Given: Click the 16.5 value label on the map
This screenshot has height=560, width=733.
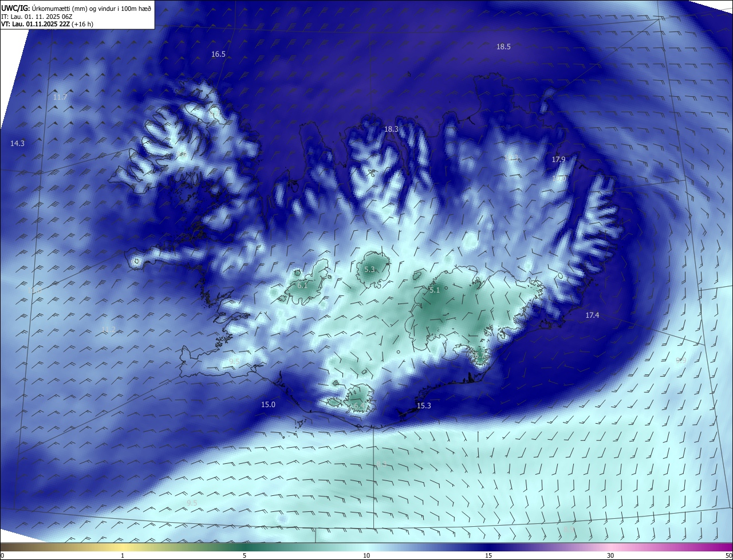Looking at the screenshot, I should pyautogui.click(x=218, y=54).
